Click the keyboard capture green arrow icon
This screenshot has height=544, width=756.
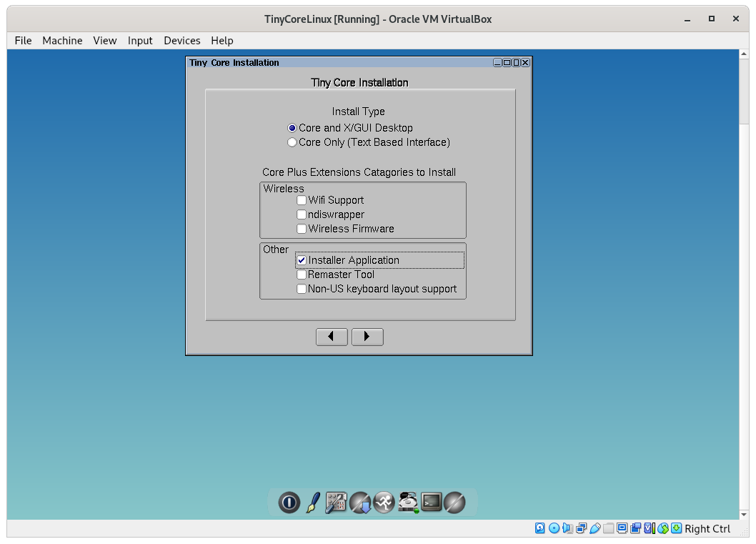[x=677, y=528]
